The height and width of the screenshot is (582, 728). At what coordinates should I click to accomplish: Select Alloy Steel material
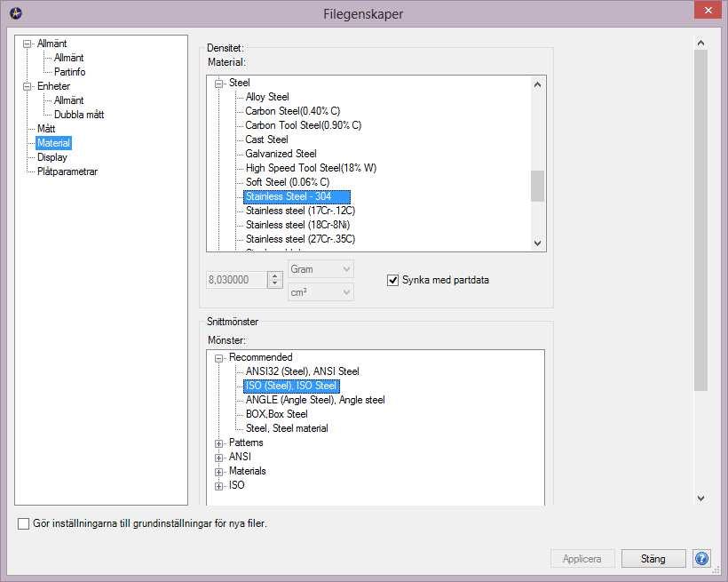tap(267, 97)
